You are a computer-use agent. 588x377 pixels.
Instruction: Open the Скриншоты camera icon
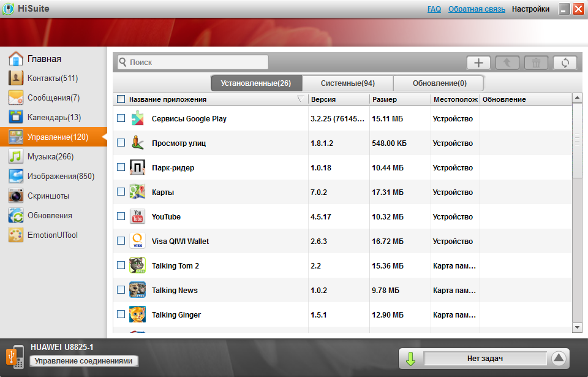(x=16, y=196)
